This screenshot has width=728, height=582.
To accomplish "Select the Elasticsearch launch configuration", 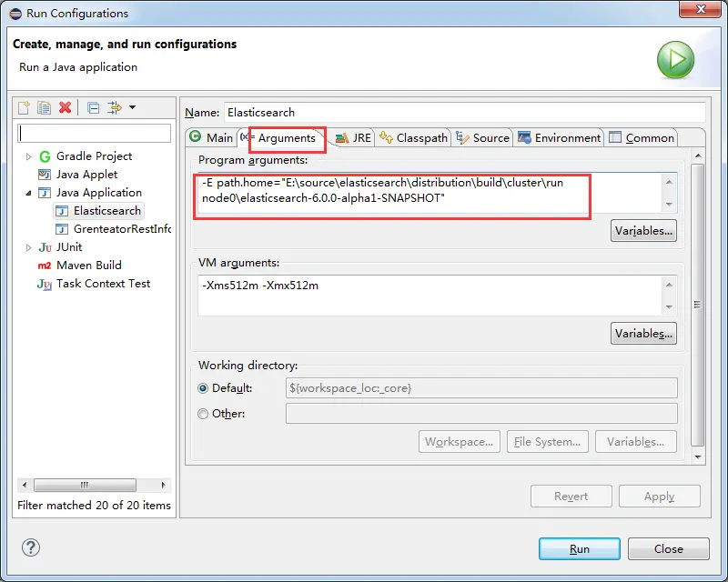I will (107, 211).
